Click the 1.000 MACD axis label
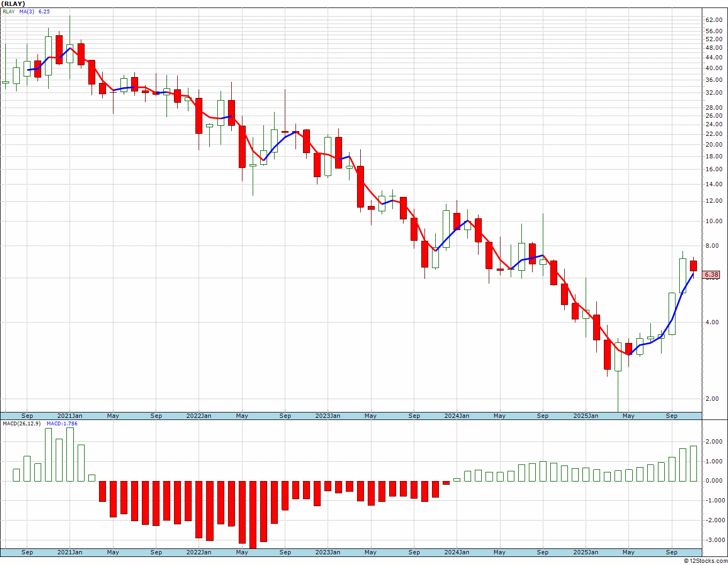The height and width of the screenshot is (565, 728). [x=715, y=461]
